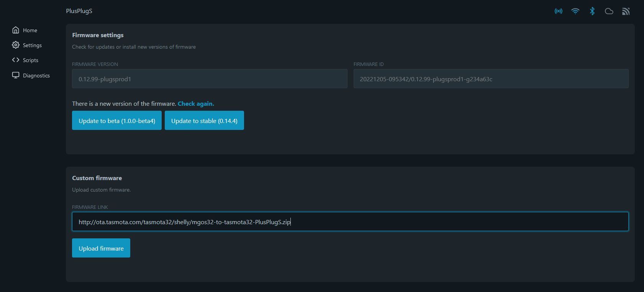This screenshot has height=292, width=644.
Task: Click the cloud connection status icon
Action: [609, 11]
